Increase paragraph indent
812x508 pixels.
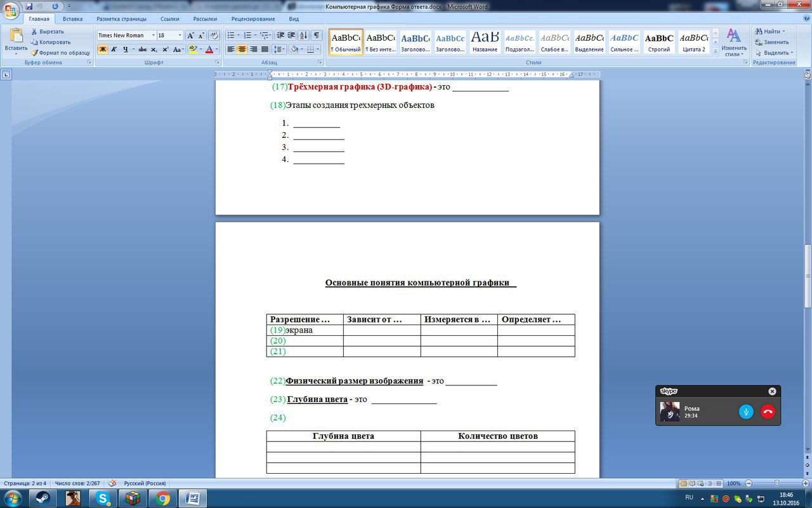pyautogui.click(x=291, y=36)
